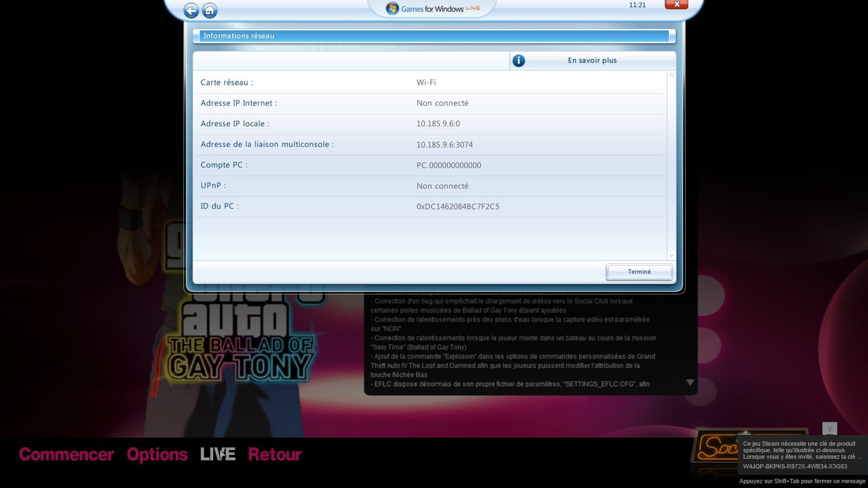This screenshot has width=868, height=488.
Task: Click the power outlet icon above Steam notification
Action: tap(829, 428)
